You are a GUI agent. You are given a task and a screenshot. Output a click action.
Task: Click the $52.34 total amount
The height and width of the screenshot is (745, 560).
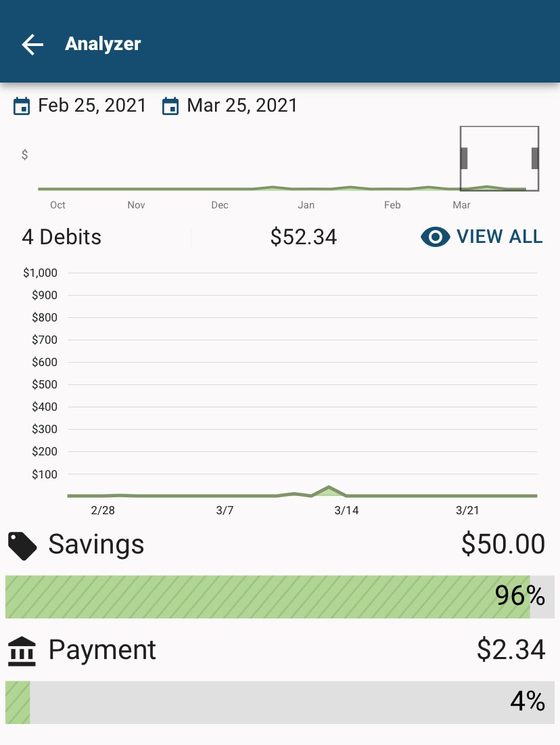click(x=304, y=237)
